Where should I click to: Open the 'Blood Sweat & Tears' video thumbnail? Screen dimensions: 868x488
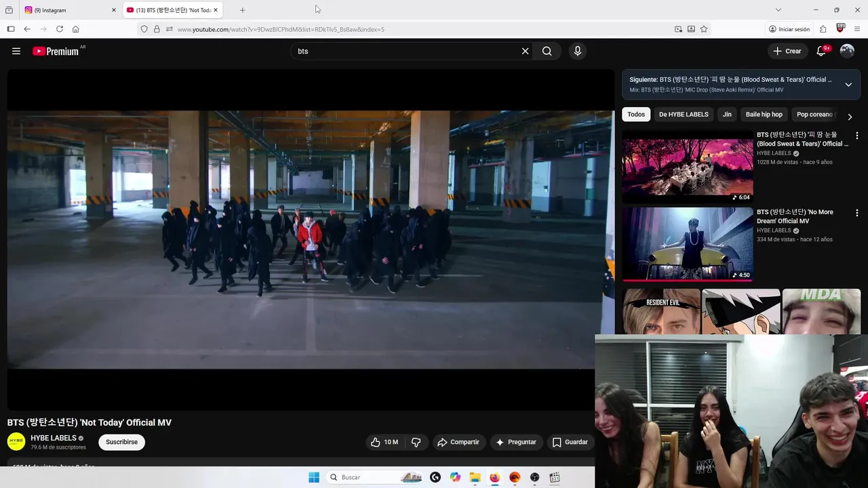click(688, 166)
